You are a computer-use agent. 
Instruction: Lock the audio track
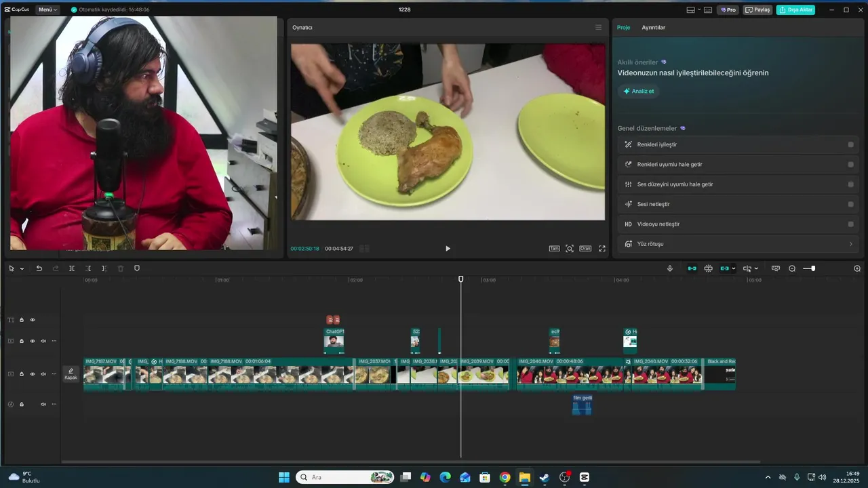tap(21, 404)
